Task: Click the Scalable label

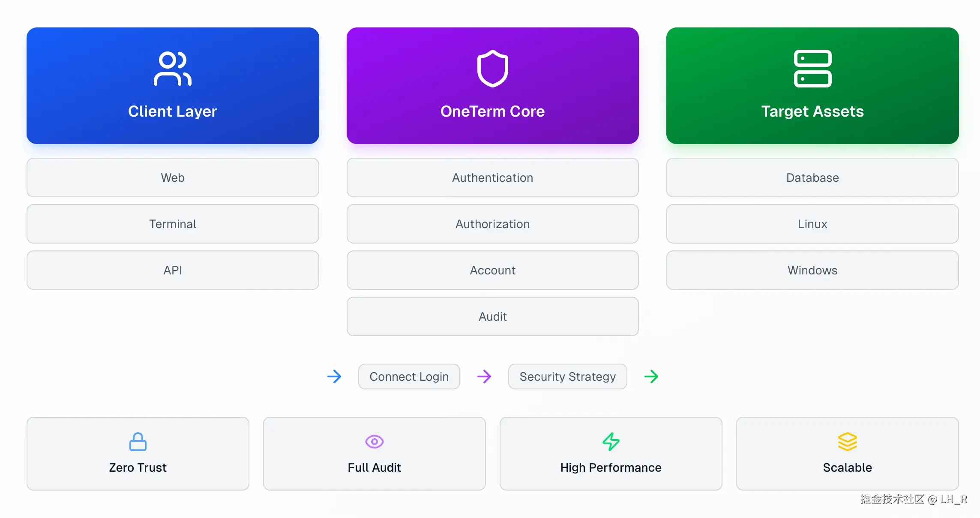Action: [x=848, y=467]
